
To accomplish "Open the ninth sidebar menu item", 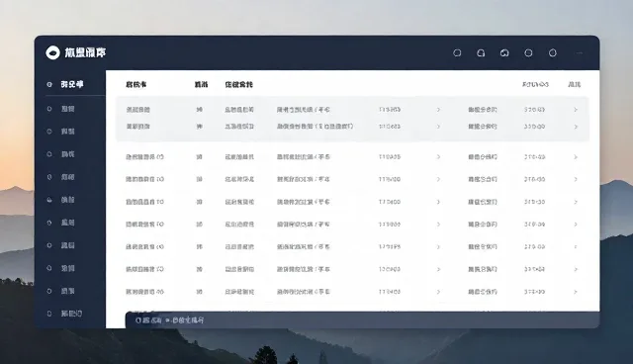I will click(61, 268).
